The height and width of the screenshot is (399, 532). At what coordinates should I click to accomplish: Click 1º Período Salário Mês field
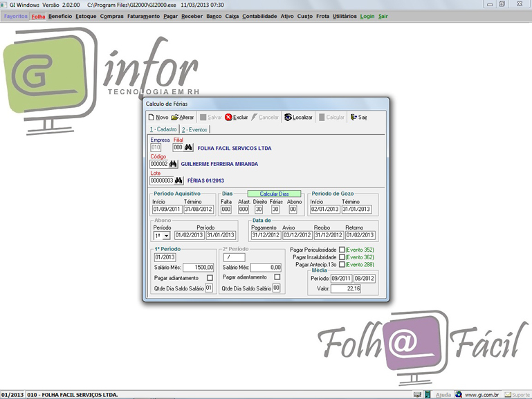199,268
